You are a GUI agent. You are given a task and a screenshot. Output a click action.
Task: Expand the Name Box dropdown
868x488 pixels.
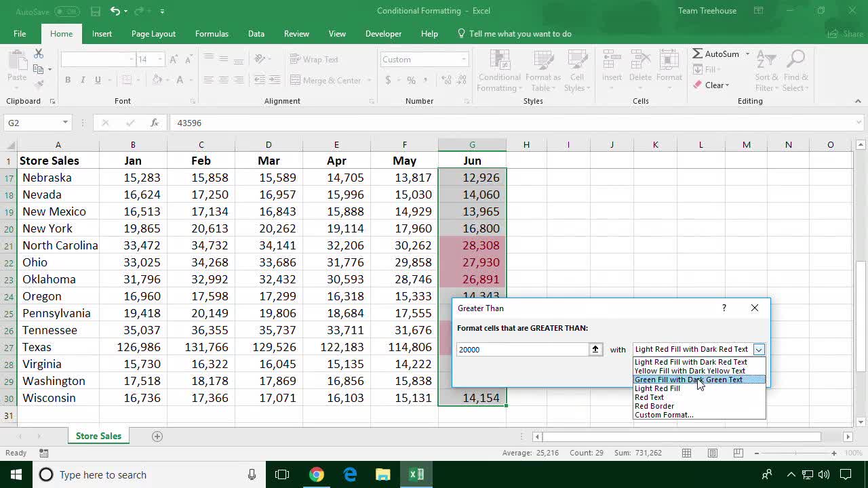point(65,123)
